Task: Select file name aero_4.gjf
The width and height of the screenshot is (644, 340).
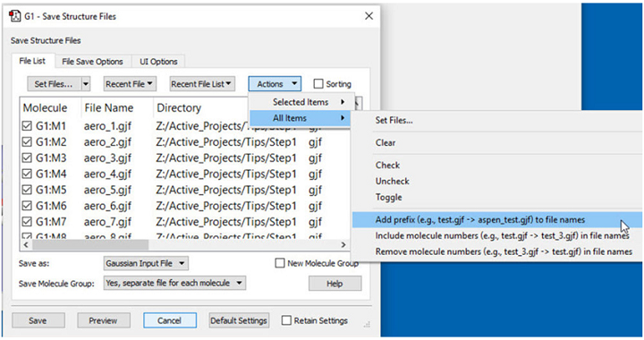Action: point(107,174)
